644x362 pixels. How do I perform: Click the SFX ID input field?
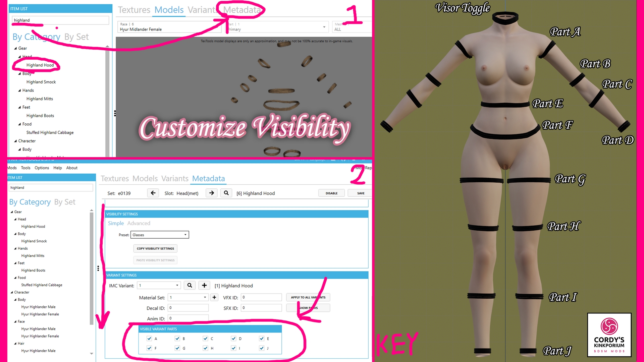point(261,308)
